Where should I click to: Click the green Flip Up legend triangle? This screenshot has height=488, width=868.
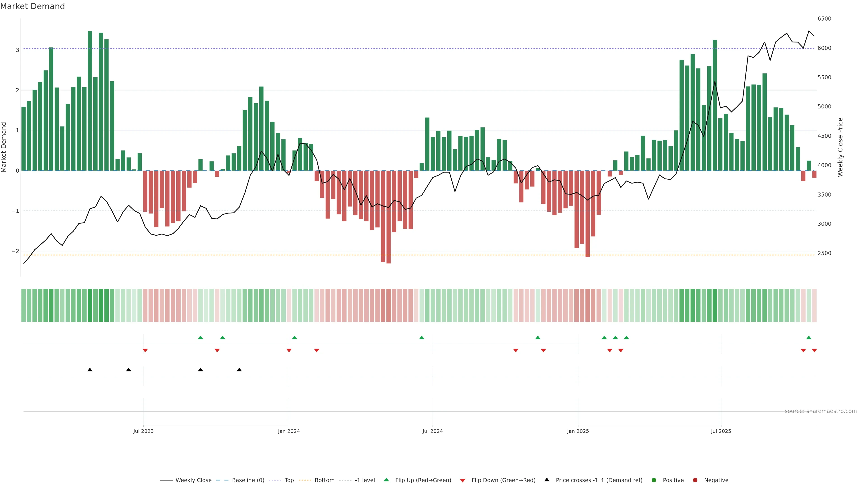click(x=386, y=480)
